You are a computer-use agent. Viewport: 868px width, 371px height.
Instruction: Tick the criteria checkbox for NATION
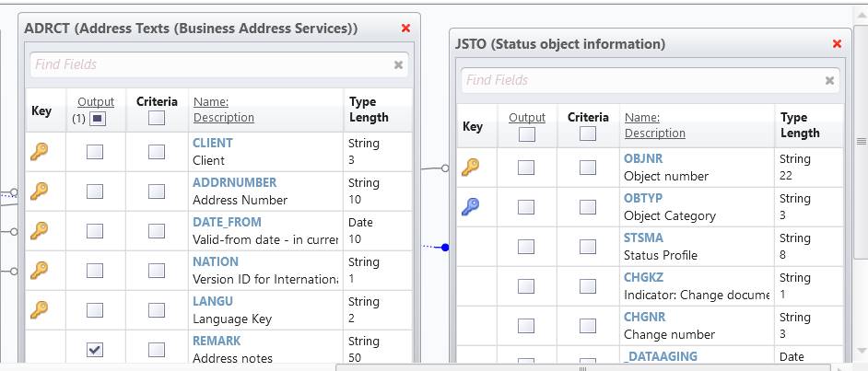(x=157, y=271)
